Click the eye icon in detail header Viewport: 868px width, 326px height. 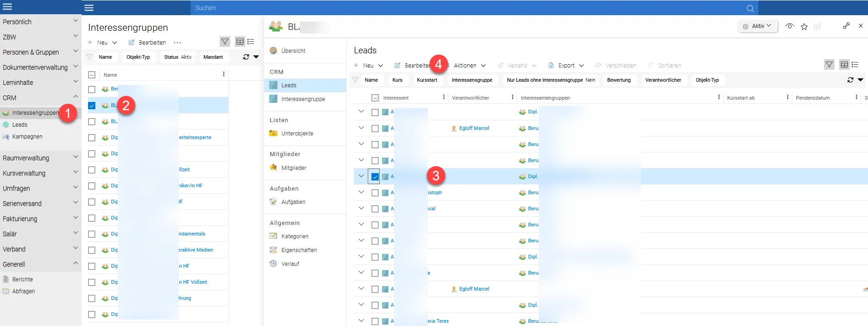(x=790, y=26)
